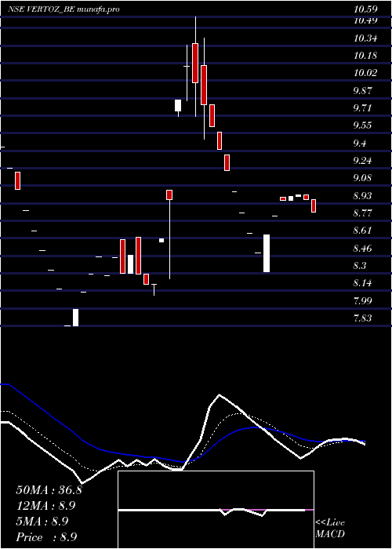Click the MACD inset chart panel
The width and height of the screenshot is (392, 549).
(216, 510)
